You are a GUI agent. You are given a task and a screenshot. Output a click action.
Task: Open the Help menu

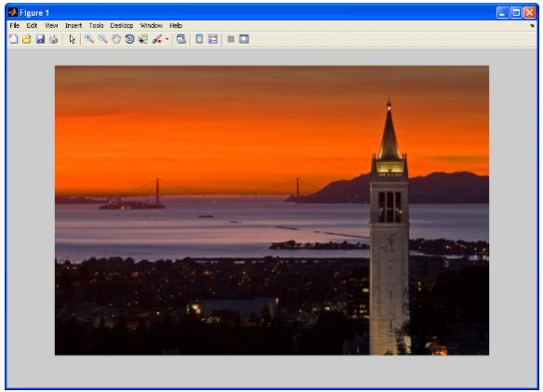tap(176, 26)
